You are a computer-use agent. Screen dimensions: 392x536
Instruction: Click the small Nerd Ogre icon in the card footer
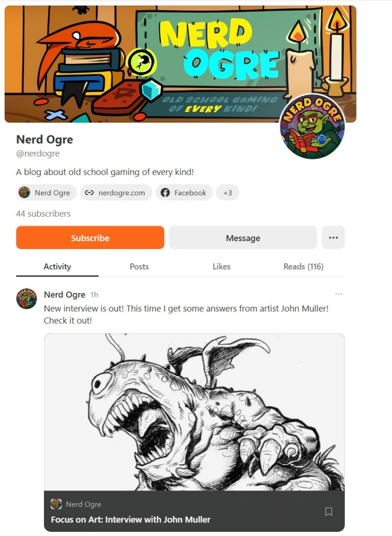(x=56, y=504)
